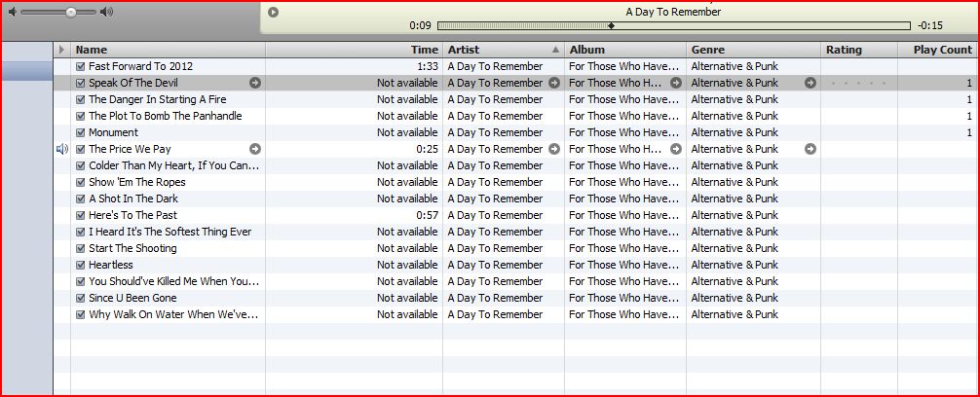Click the low volume speaker icon
Screen dimensions: 980x397
click(x=13, y=12)
